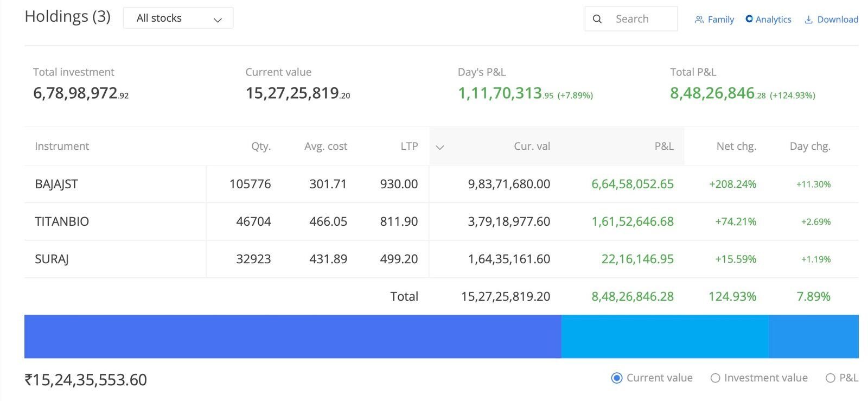The height and width of the screenshot is (401, 868).
Task: Select the Investment value radio button
Action: 715,378
